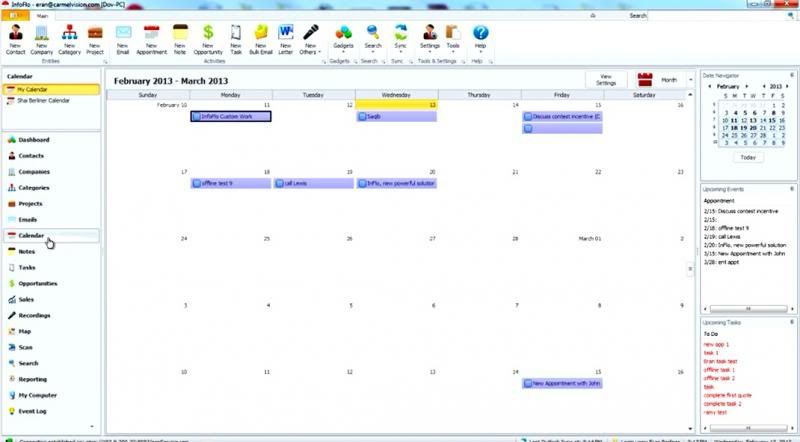The image size is (800, 442).
Task: Open the Tools ribbon menu
Action: click(x=453, y=40)
